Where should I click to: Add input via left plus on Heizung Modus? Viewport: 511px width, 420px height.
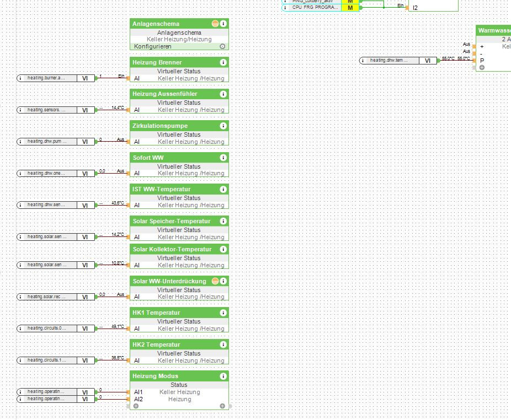coord(136,406)
